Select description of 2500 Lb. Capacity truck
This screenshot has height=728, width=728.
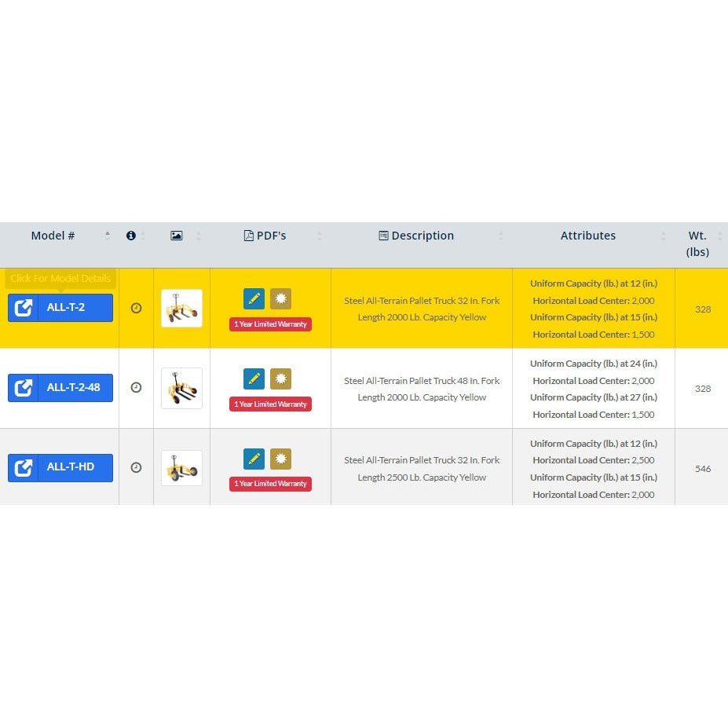422,469
